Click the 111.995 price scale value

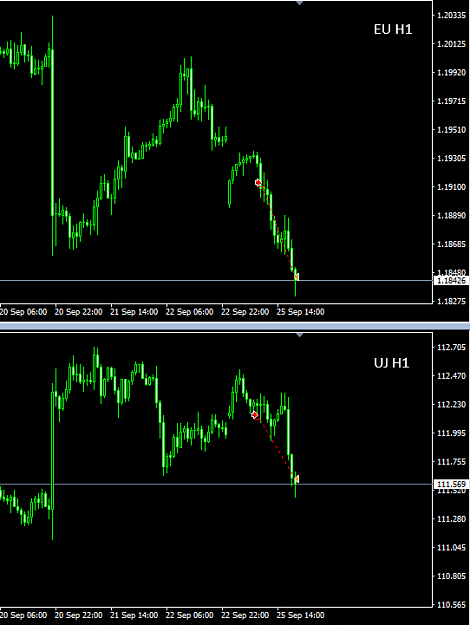(451, 433)
